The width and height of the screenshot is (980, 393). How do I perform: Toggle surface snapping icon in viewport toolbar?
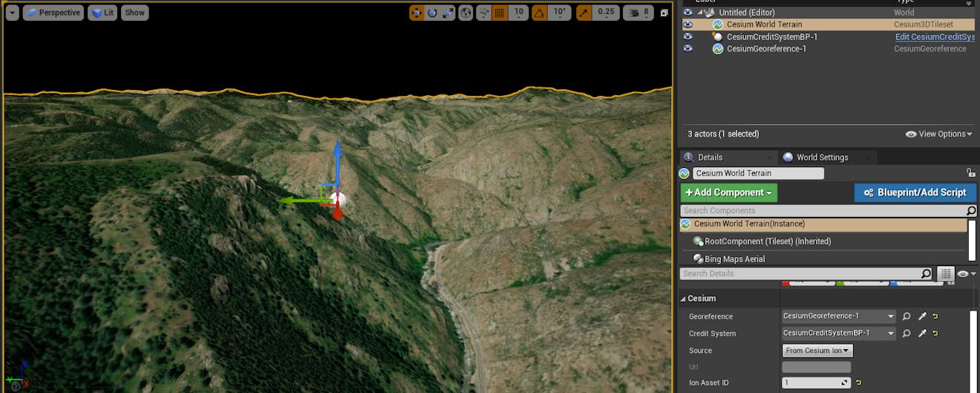(483, 13)
